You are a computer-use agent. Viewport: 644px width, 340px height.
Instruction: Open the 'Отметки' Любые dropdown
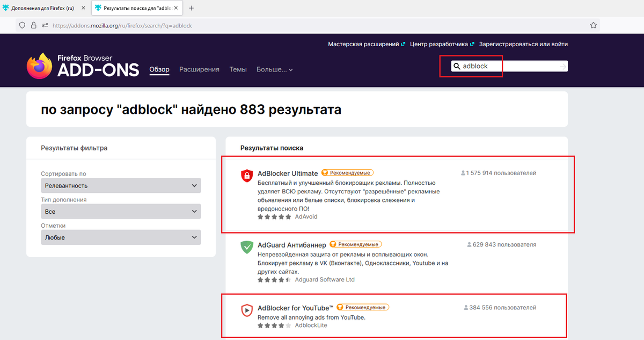tap(121, 237)
